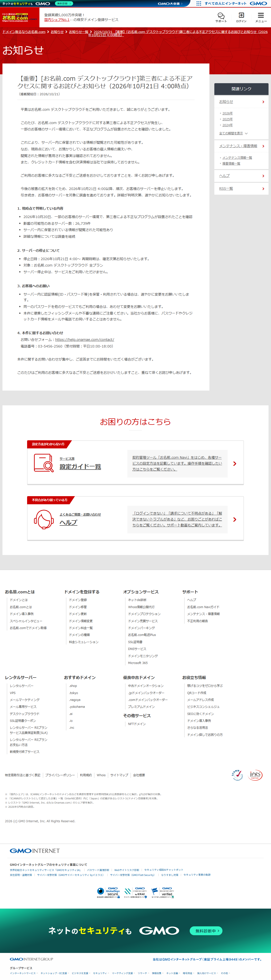
Task: Select 2025年 in related links
Action: [x=228, y=119]
